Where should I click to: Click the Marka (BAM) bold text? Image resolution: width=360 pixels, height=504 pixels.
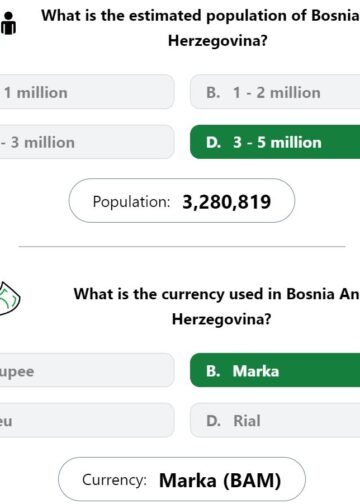tap(220, 480)
